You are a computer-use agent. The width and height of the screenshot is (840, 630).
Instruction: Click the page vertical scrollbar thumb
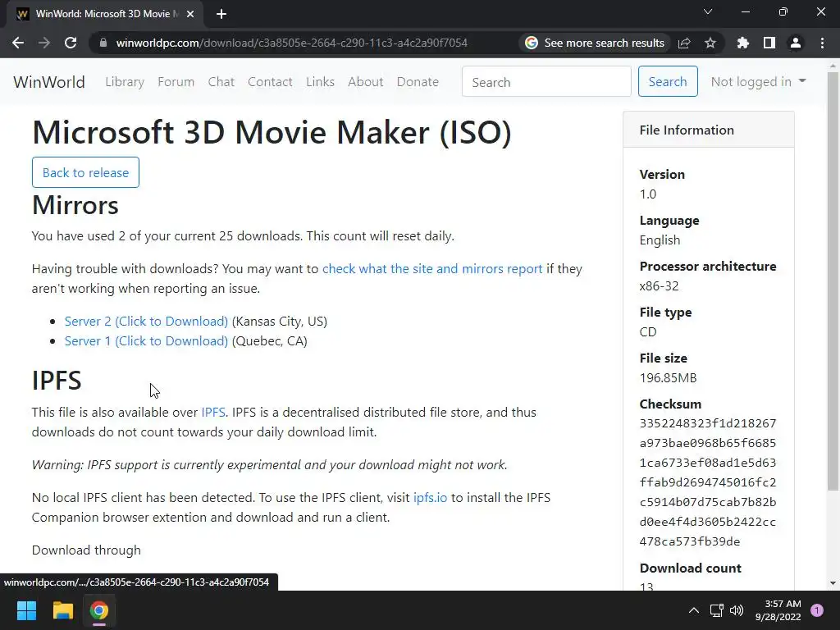click(x=833, y=281)
